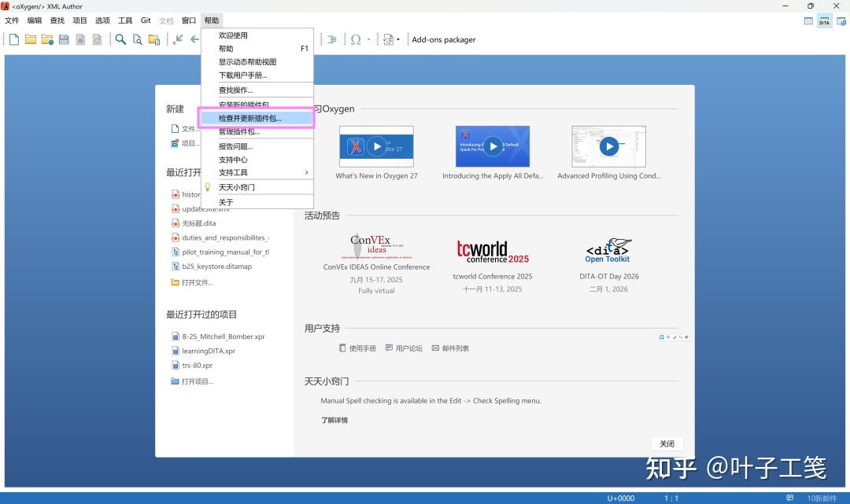Close the open 帮助 menu
The width and height of the screenshot is (850, 504).
pyautogui.click(x=212, y=20)
